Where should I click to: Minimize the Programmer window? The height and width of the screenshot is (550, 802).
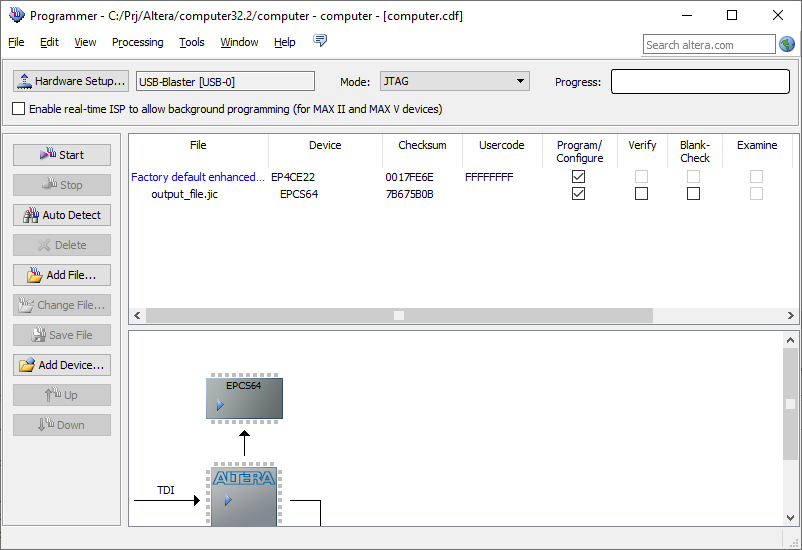(686, 15)
